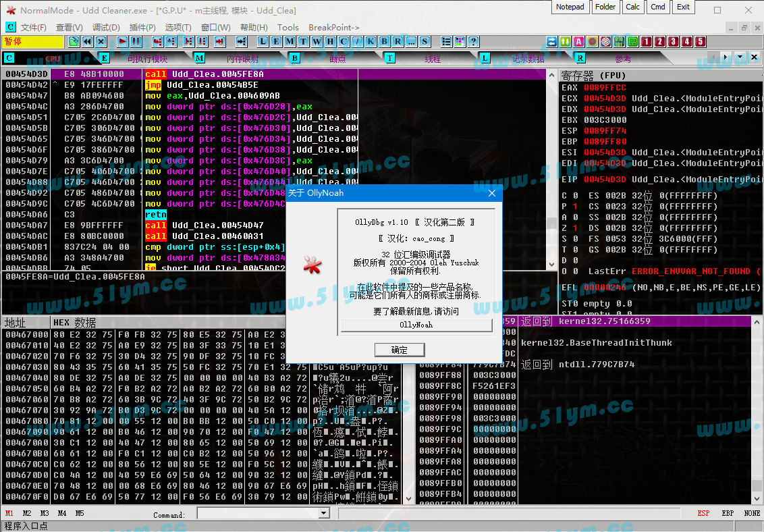Open the References window with toolbar R icon
764x532 pixels.
398,41
